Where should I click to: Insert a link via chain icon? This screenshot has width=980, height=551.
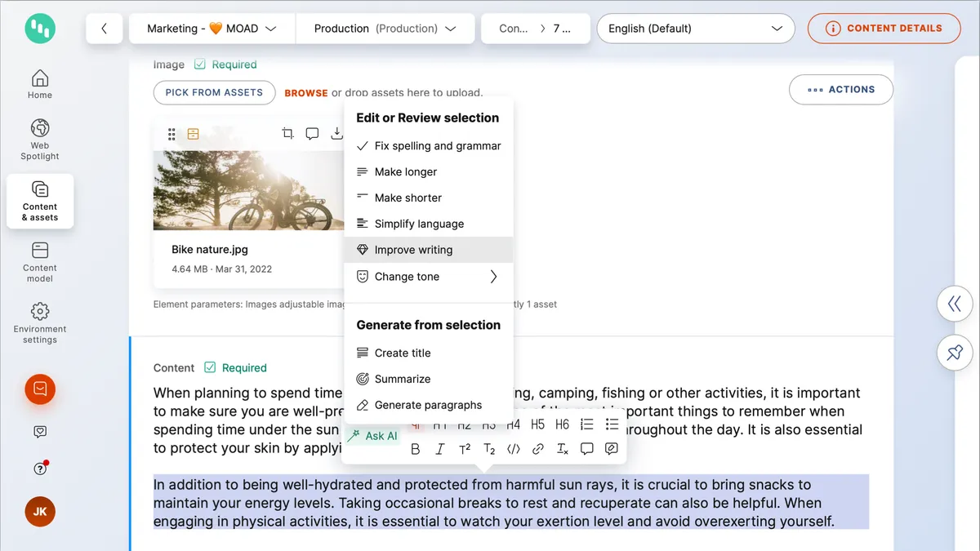tap(538, 449)
